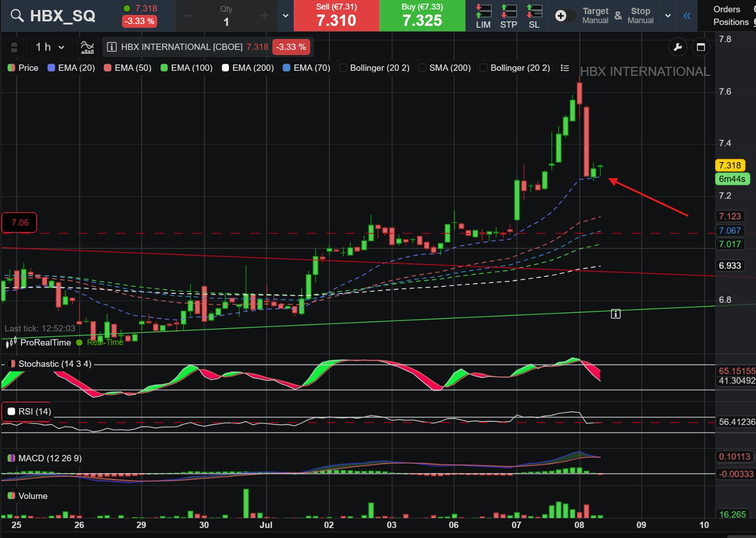The width and height of the screenshot is (756, 538).
Task: Click the Buy (€7.33) button
Action: 422,15
